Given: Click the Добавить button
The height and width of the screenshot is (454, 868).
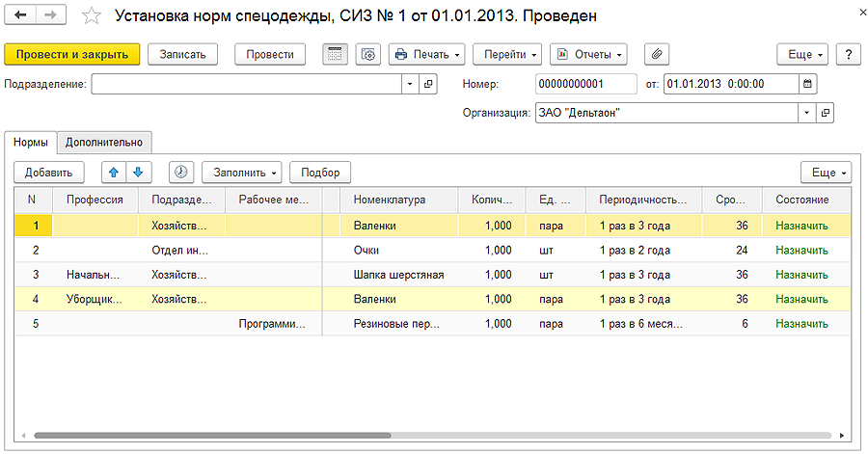Looking at the screenshot, I should (49, 173).
